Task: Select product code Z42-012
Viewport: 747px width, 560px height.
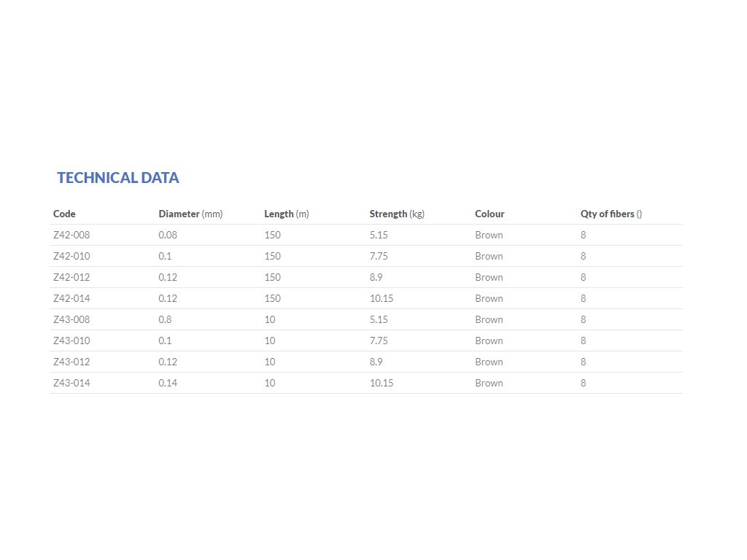Action: tap(71, 278)
